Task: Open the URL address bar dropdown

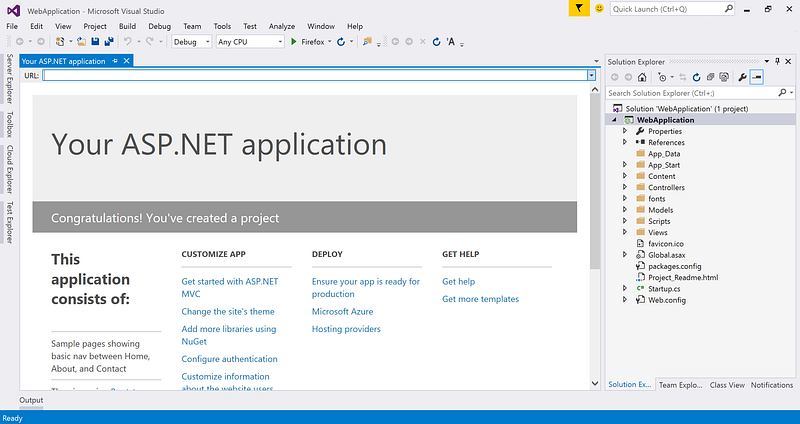Action: coord(591,76)
